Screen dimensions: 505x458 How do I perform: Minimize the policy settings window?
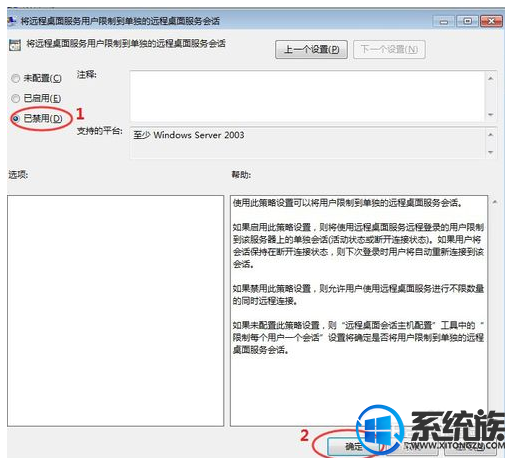(x=444, y=22)
